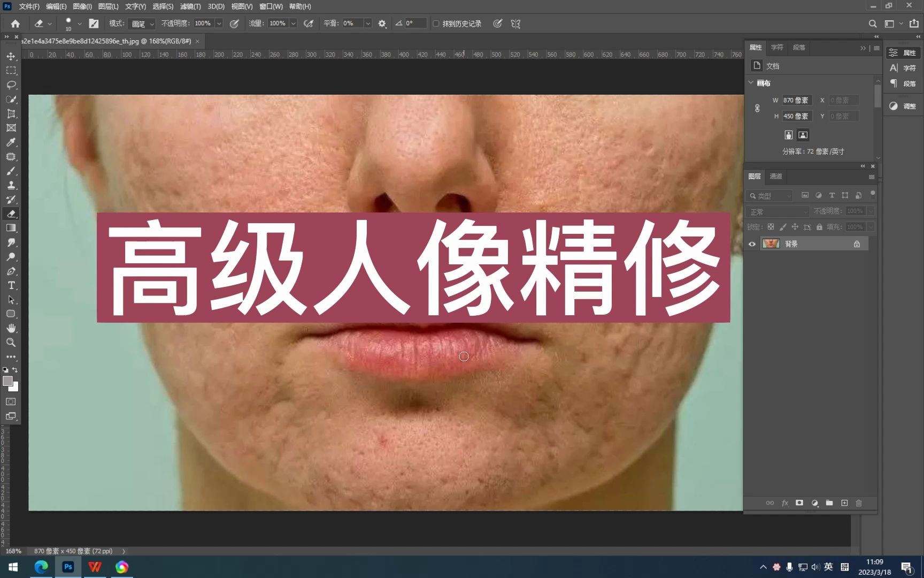Open the layer styles fx icon
This screenshot has width=924, height=578.
[x=785, y=503]
